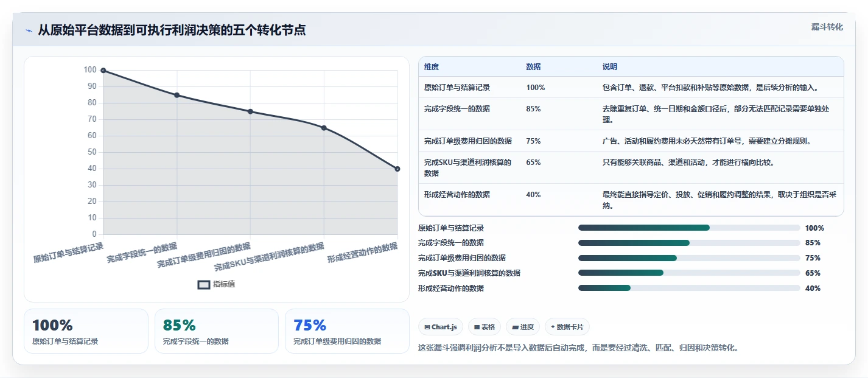This screenshot has height=378, width=868.
Task: Click the 漏斗转化 label in the header
Action: coord(827,27)
